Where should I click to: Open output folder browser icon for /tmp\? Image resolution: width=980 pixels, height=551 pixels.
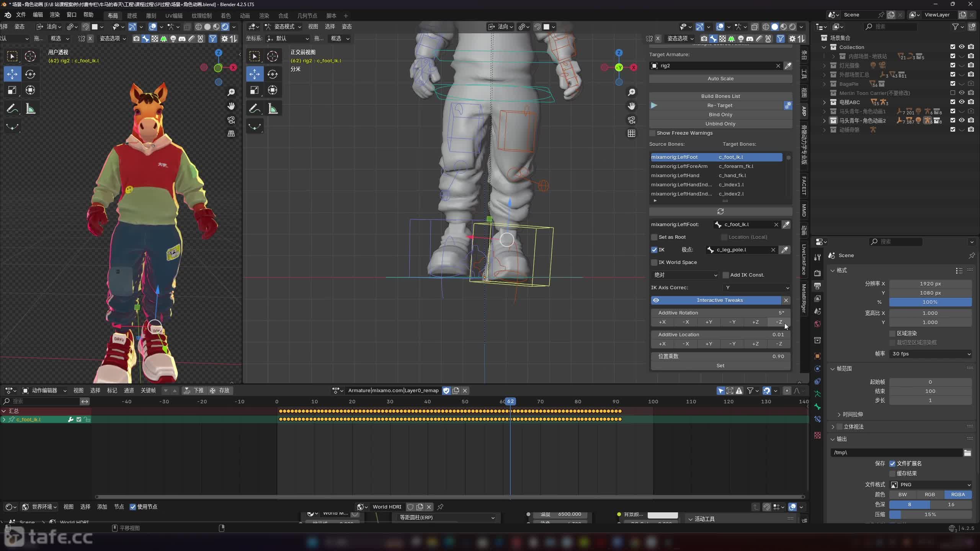(x=967, y=453)
